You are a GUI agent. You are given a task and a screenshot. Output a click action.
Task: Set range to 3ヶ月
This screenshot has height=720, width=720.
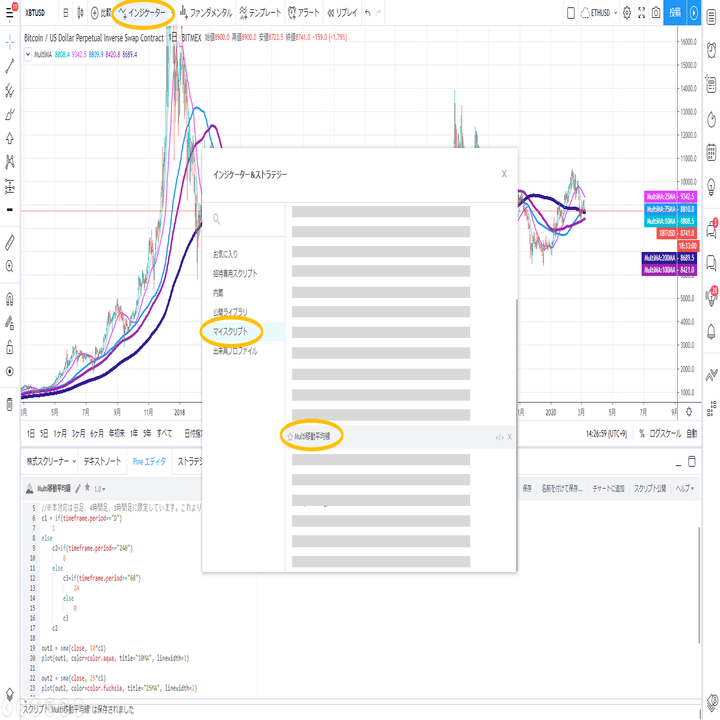coord(79,433)
